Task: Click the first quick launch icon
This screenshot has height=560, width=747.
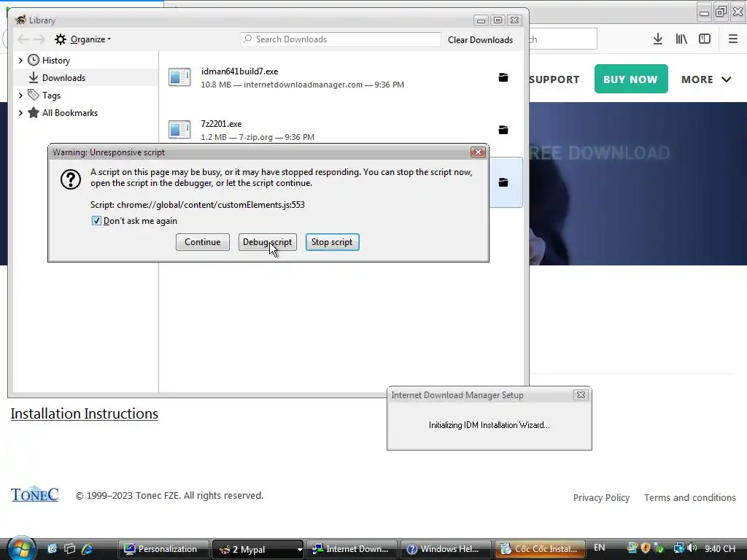Action: (52, 548)
